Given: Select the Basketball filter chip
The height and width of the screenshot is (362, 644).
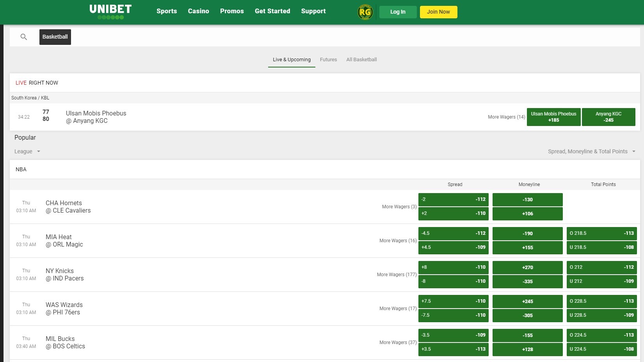Looking at the screenshot, I should pyautogui.click(x=55, y=37).
